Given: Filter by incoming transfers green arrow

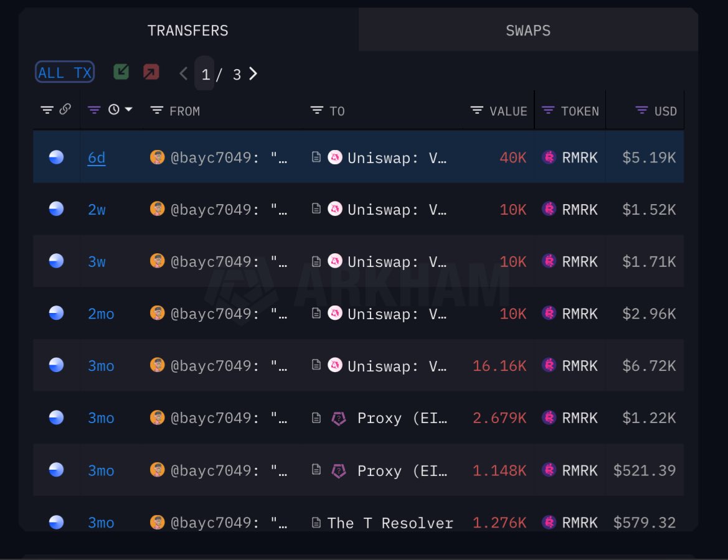Looking at the screenshot, I should pyautogui.click(x=121, y=72).
